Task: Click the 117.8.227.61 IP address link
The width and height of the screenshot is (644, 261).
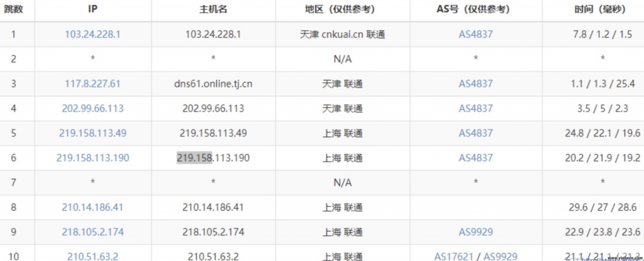Action: [x=92, y=84]
